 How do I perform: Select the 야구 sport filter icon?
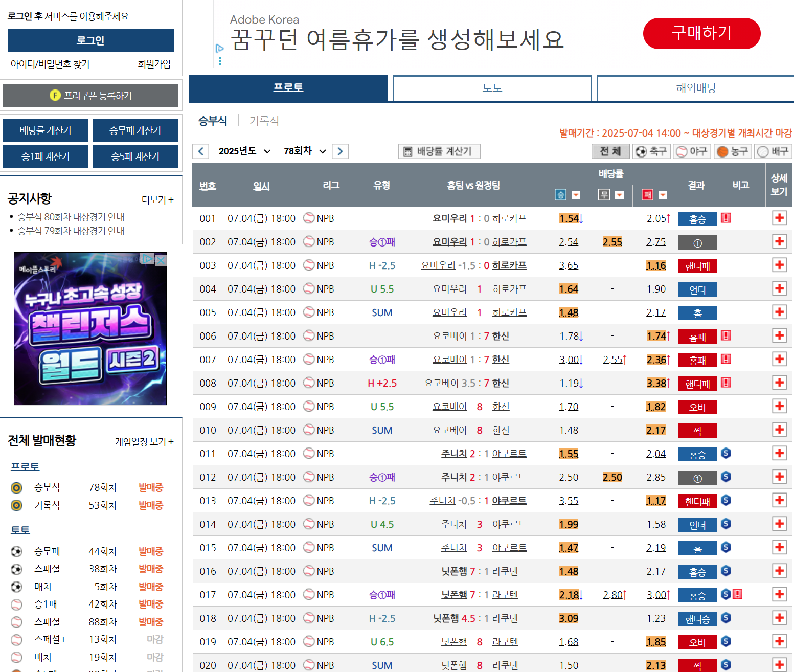(692, 151)
